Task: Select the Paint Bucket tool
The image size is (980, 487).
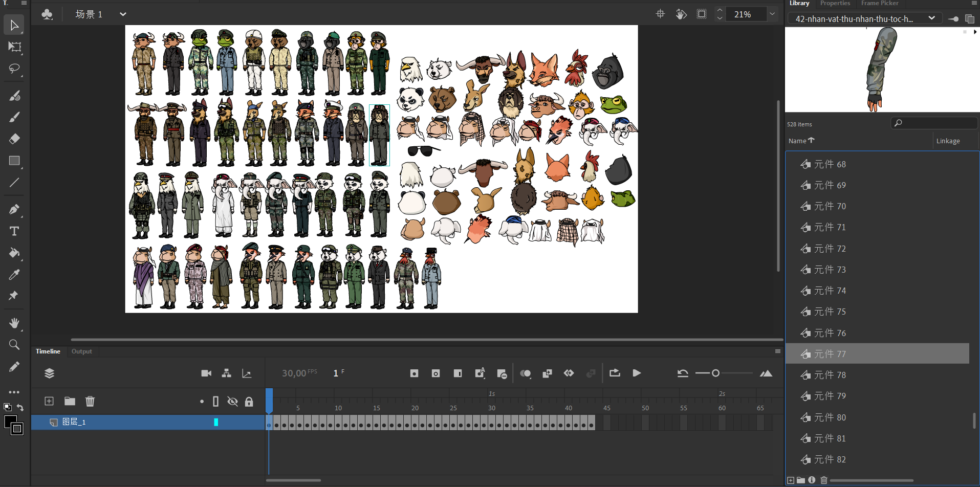Action: [14, 253]
